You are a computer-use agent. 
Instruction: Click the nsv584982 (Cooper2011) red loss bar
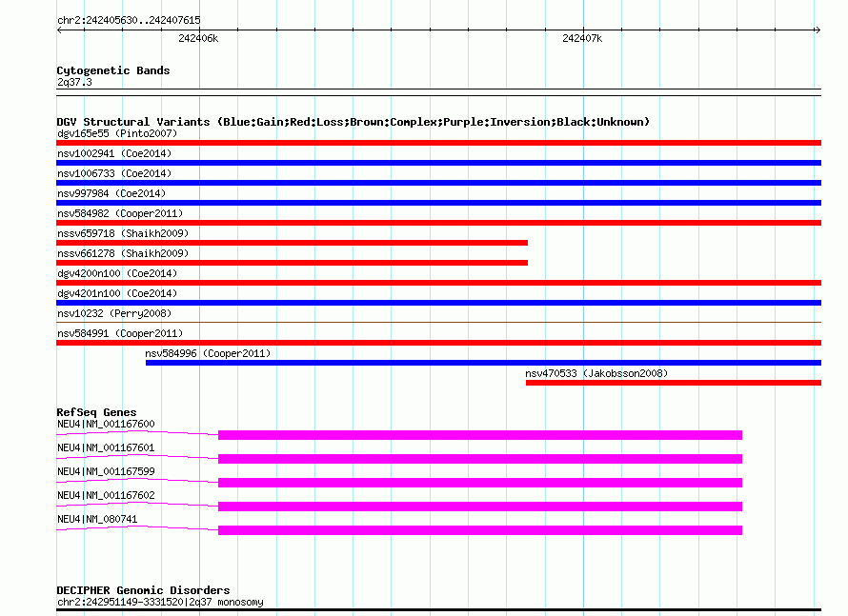[x=438, y=223]
